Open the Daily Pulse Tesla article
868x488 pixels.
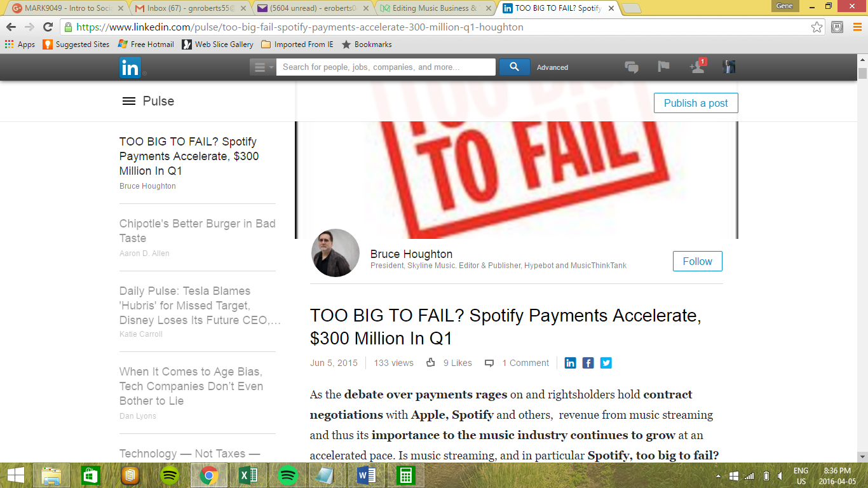coord(200,305)
